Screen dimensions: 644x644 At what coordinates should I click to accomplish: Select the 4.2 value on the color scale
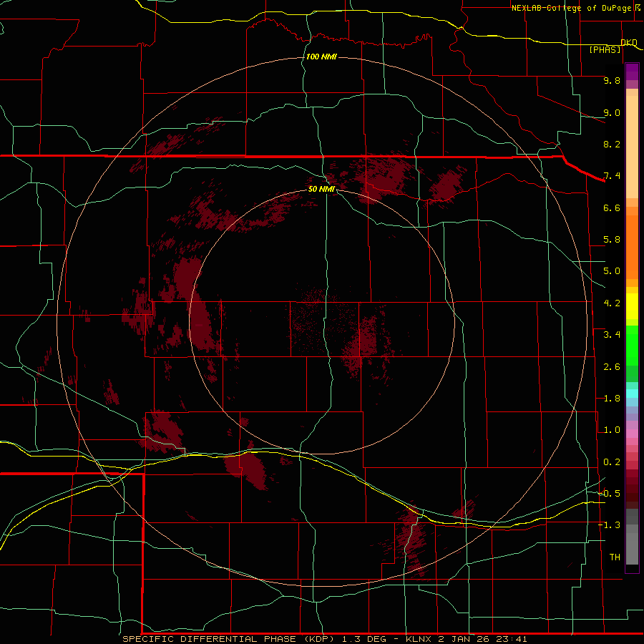(x=612, y=303)
